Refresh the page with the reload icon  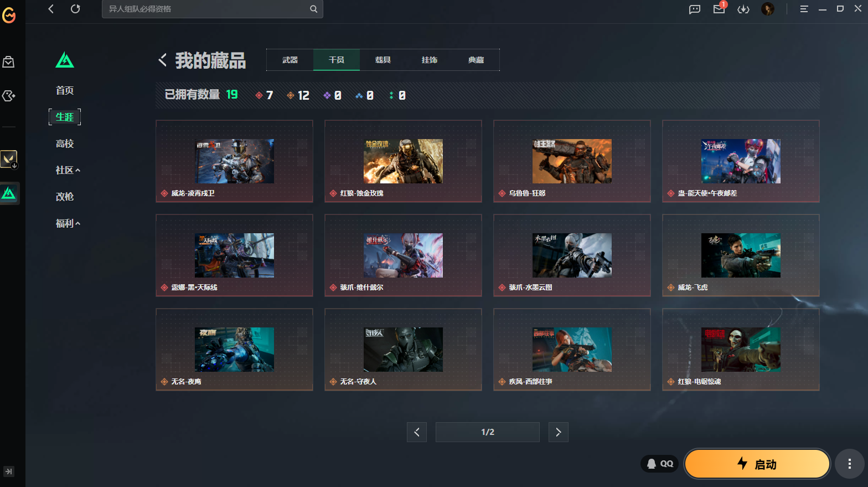click(75, 9)
